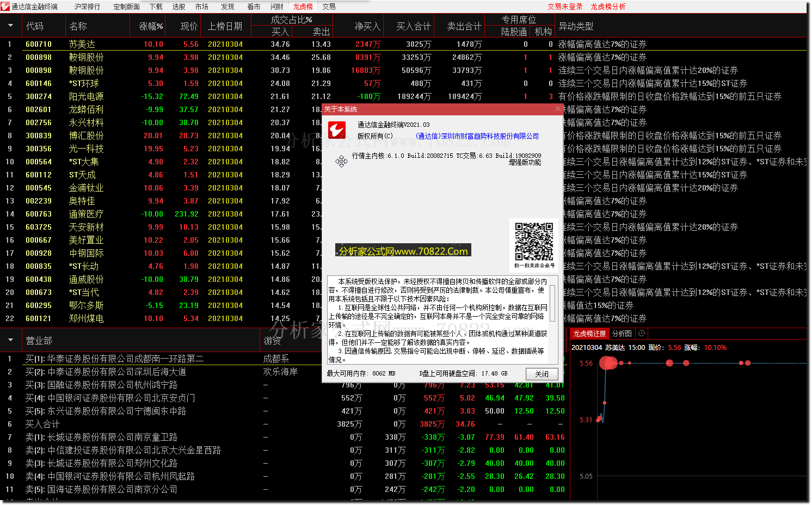Click the largest red bubble on the chart
The image size is (812, 505).
(x=607, y=363)
